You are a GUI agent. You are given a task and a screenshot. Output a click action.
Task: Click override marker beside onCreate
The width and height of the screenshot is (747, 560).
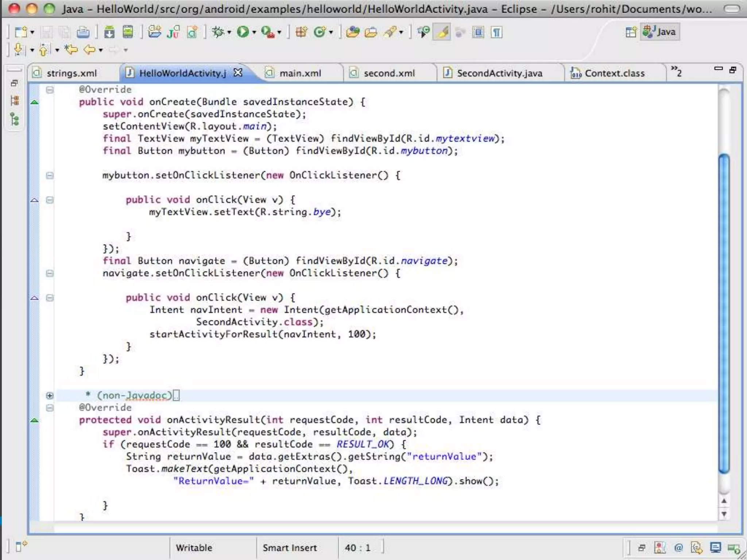click(x=34, y=102)
